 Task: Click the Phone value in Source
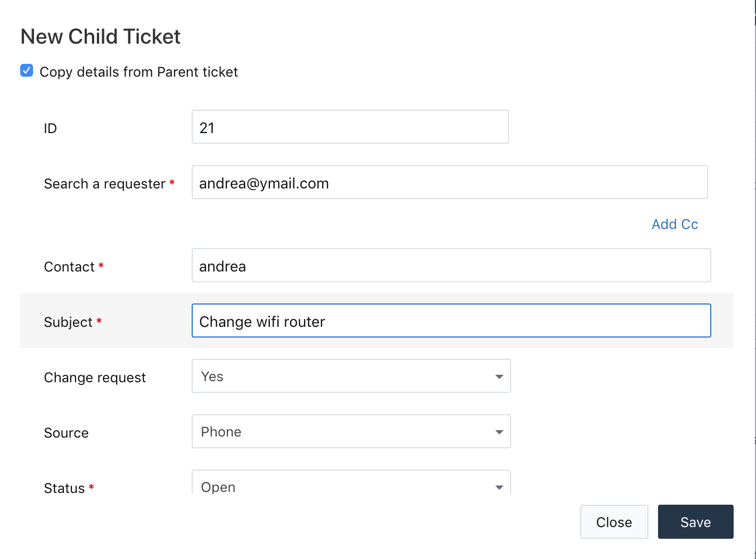click(221, 432)
